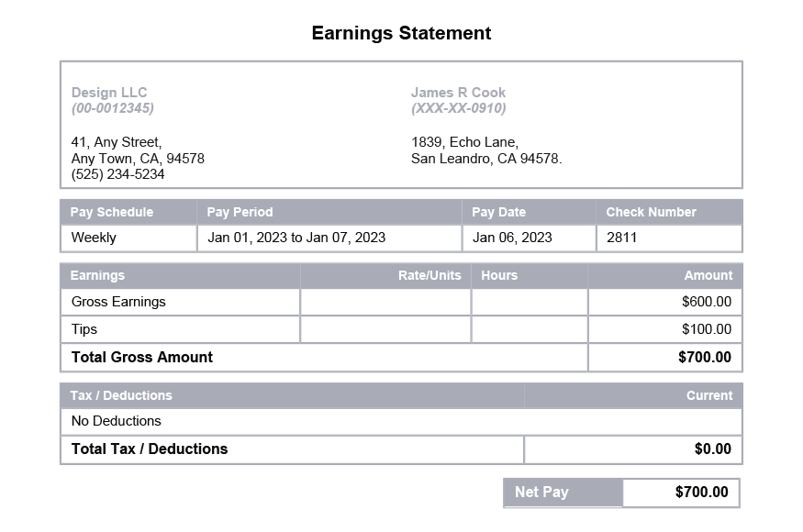The image size is (803, 532).
Task: Select the Jan 06, 2023 pay date
Action: [x=512, y=238]
